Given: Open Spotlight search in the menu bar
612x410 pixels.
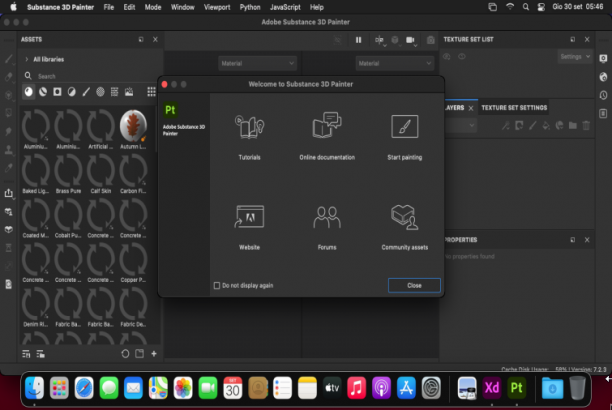Looking at the screenshot, I should click(526, 7).
